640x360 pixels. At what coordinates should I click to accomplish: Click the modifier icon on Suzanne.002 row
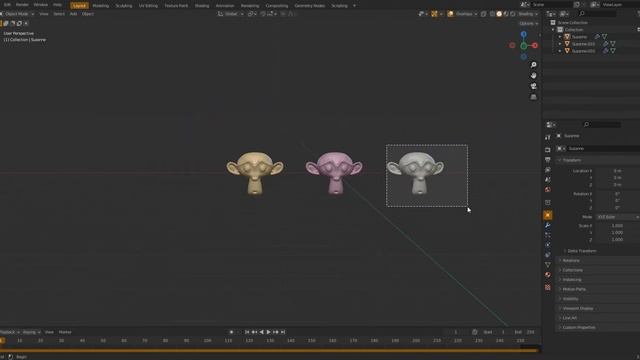tap(606, 51)
